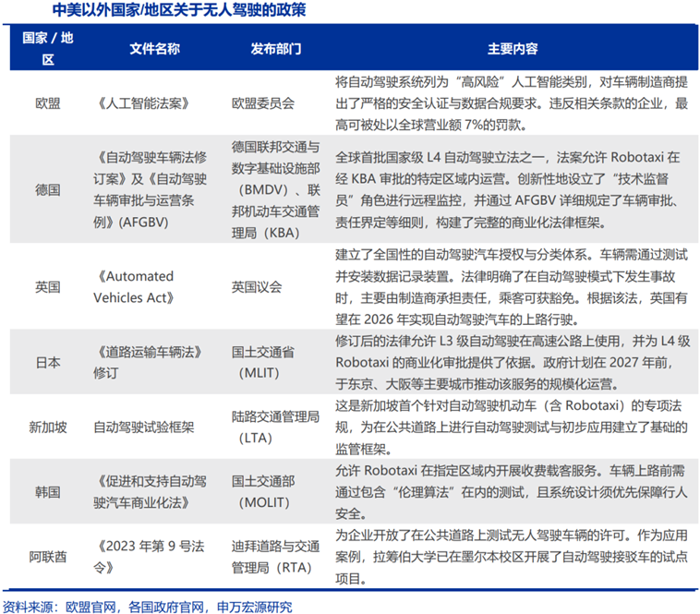Viewport: 700px width, 614px height.
Task: Click the 德国 country cell
Action: pyautogui.click(x=48, y=189)
